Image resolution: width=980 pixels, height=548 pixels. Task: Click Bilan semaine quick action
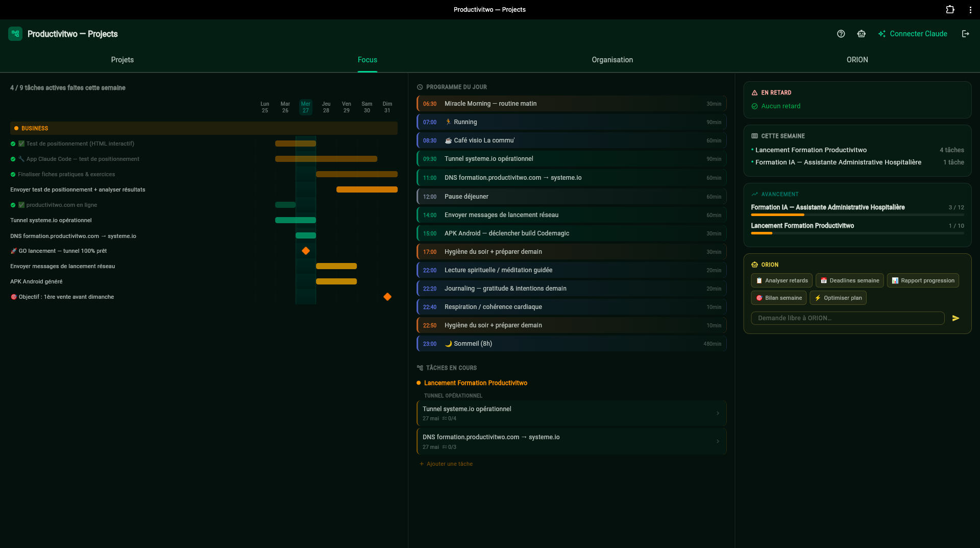click(778, 298)
